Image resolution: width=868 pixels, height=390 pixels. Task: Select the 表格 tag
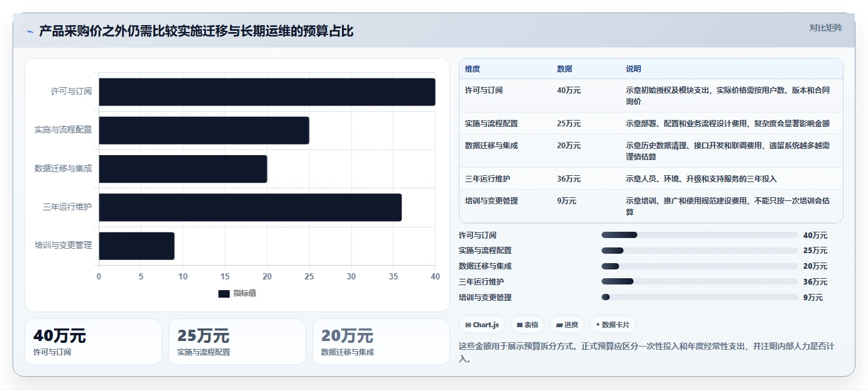pos(527,325)
